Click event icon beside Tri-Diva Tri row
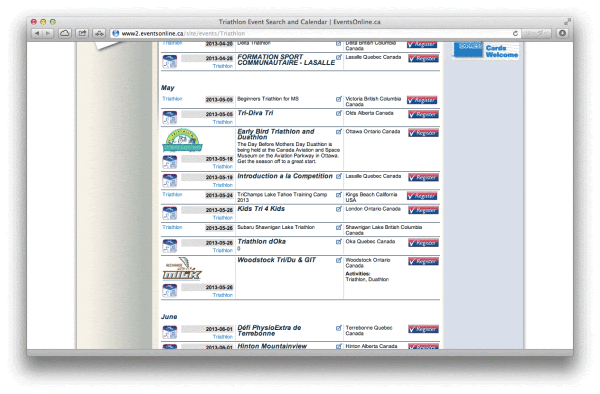 click(170, 117)
